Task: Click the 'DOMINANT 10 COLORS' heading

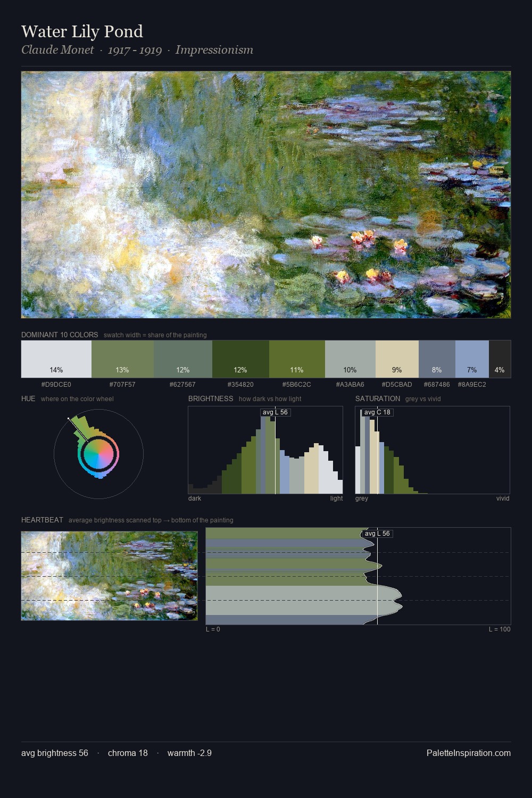Action: click(x=60, y=335)
